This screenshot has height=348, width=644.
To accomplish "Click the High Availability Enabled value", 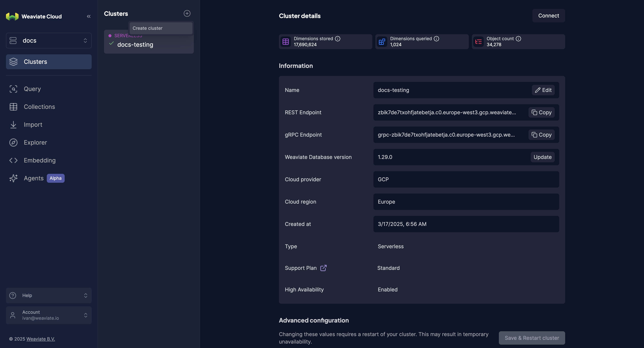I will click(x=388, y=290).
